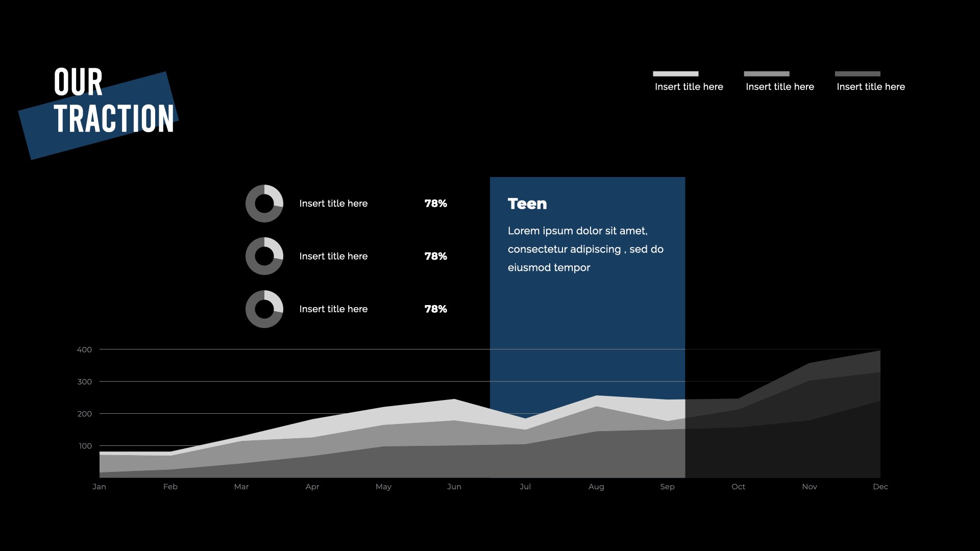The image size is (980, 551).
Task: Click the medium gray legend swatch
Action: (766, 73)
